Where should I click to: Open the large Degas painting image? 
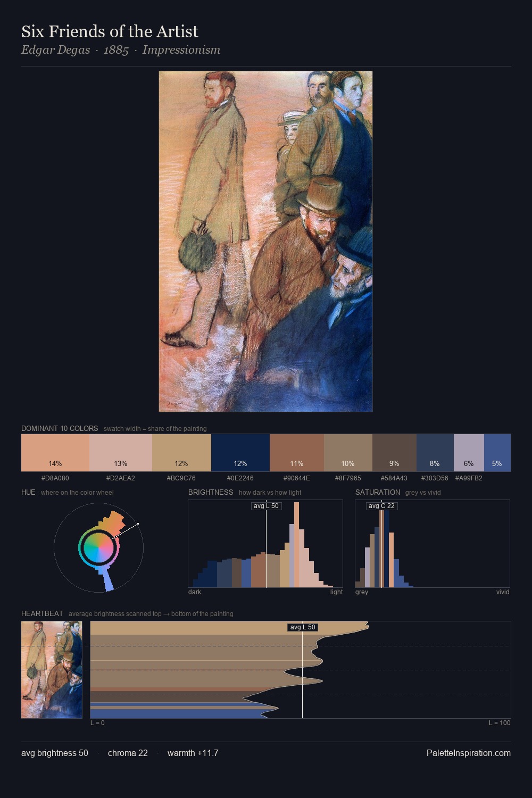pos(265,242)
